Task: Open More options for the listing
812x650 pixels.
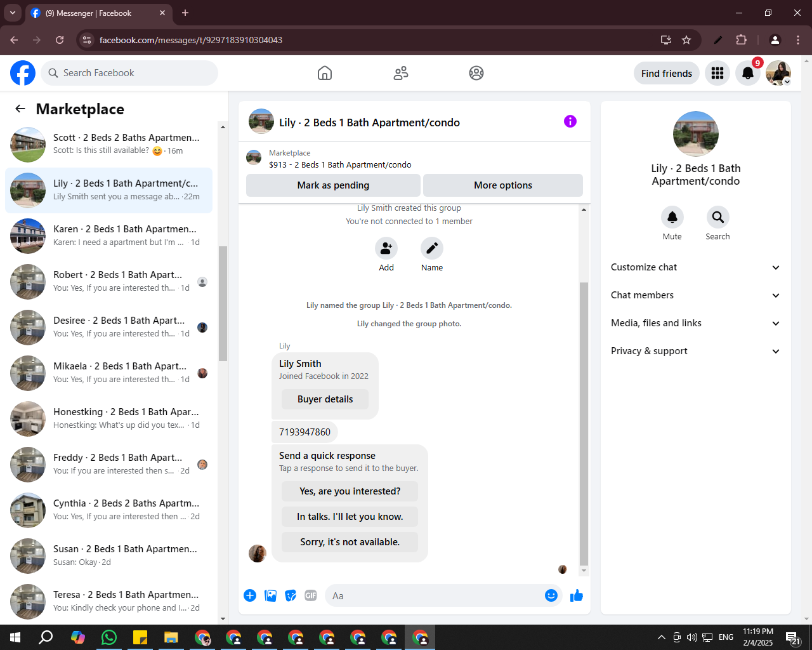Action: pos(503,185)
